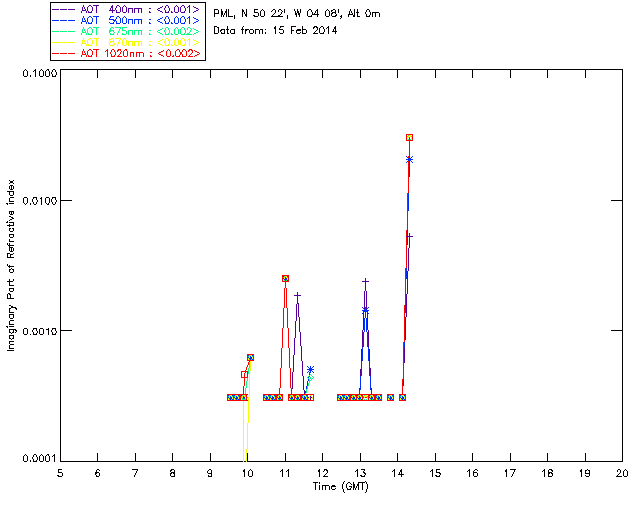Click the AOT 1020nm legend entry
The image size is (640, 512).
pyautogui.click(x=127, y=53)
